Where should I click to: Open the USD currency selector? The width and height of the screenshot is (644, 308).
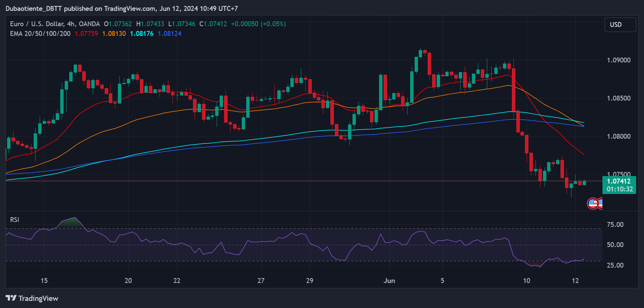pyautogui.click(x=620, y=25)
